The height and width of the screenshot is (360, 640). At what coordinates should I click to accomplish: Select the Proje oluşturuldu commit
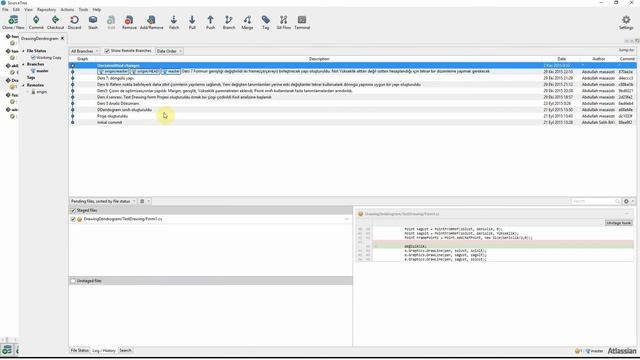[353, 116]
